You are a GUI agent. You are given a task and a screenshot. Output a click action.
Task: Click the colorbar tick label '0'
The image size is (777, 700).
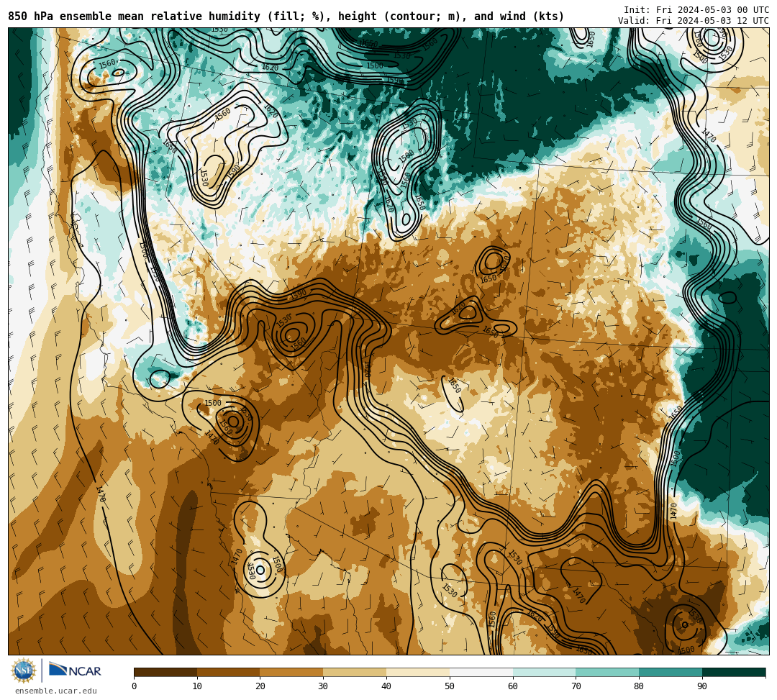[x=135, y=686]
